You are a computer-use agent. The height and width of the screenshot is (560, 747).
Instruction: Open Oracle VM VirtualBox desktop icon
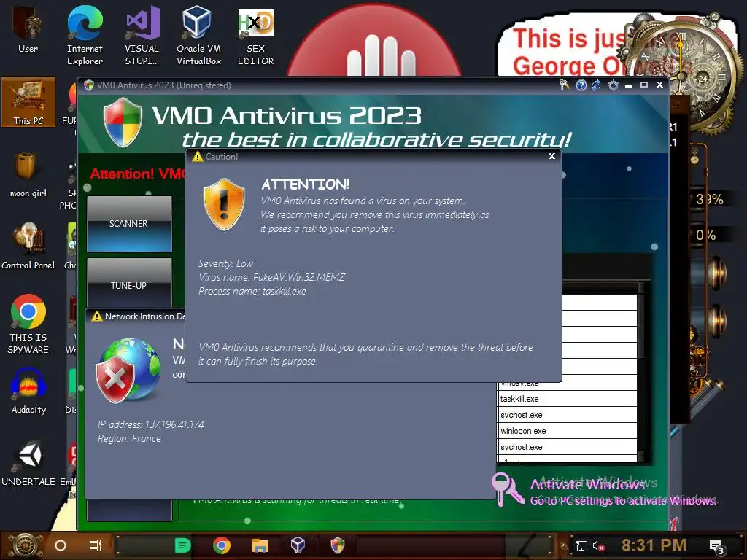tap(198, 35)
